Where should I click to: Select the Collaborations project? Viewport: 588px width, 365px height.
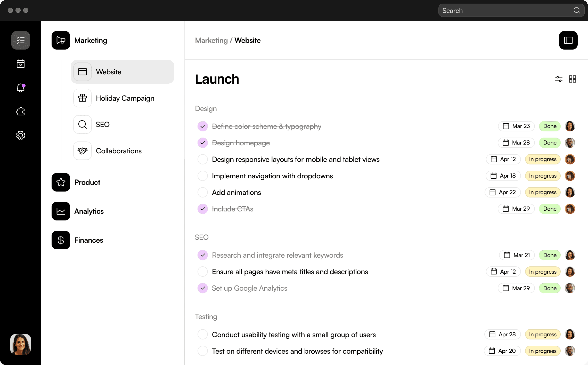click(119, 151)
